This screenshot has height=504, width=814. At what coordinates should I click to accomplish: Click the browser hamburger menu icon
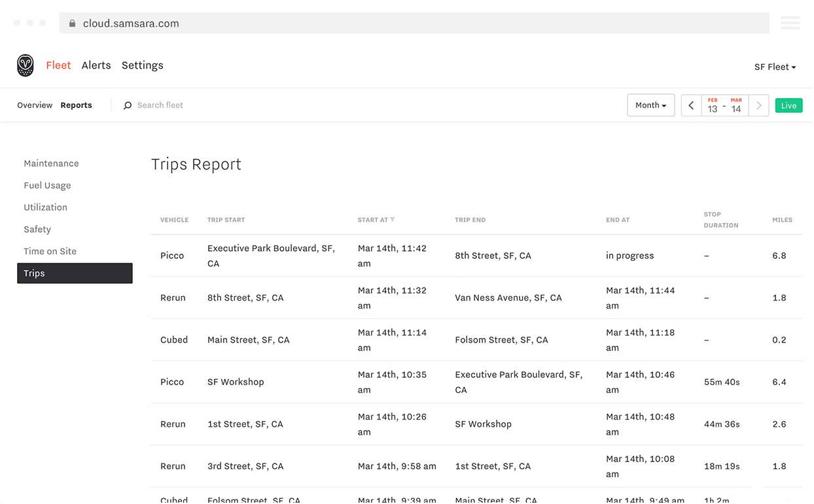pyautogui.click(x=790, y=23)
